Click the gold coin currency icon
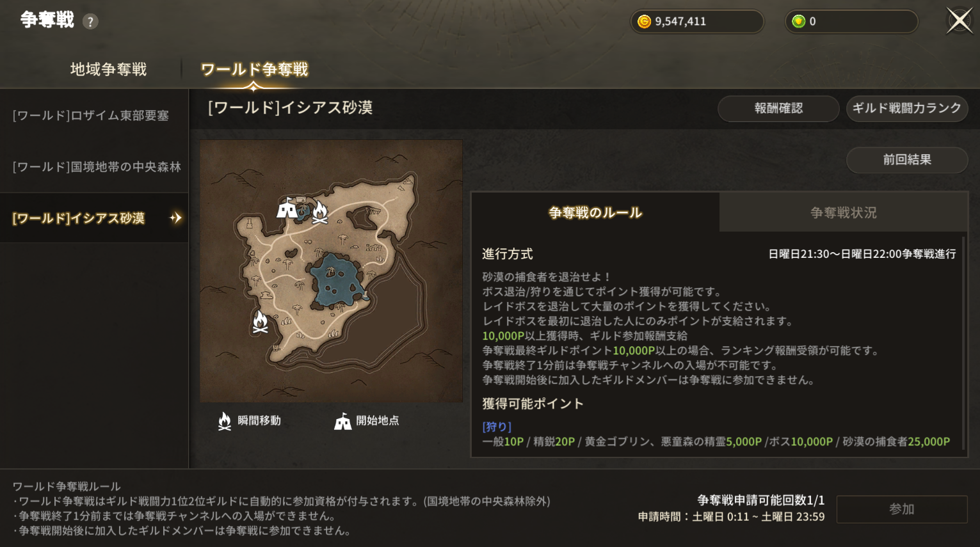980x547 pixels. click(644, 22)
